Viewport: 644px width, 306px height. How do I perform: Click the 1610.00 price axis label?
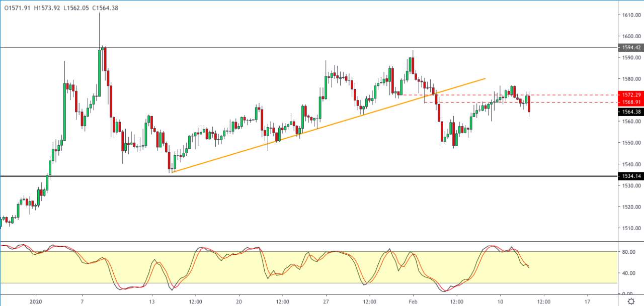coord(631,15)
